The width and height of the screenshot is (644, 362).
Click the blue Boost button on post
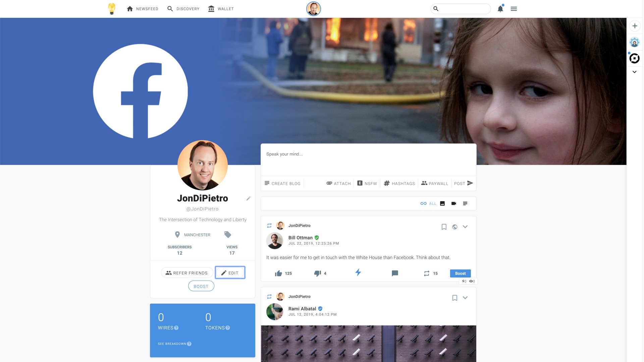click(461, 274)
